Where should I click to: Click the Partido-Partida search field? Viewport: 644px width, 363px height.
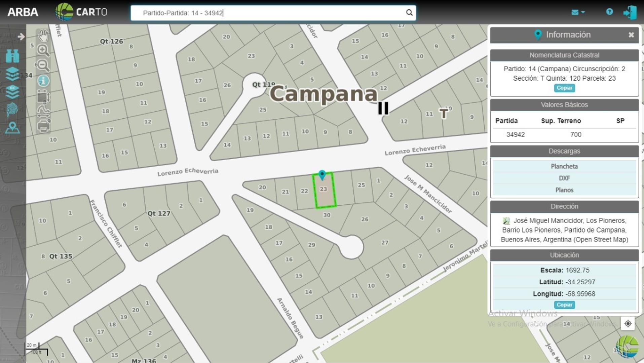269,13
